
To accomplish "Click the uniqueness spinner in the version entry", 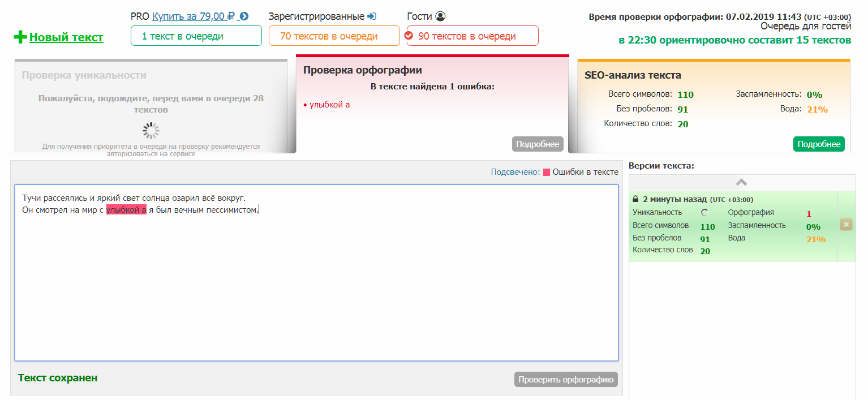I will pos(704,213).
